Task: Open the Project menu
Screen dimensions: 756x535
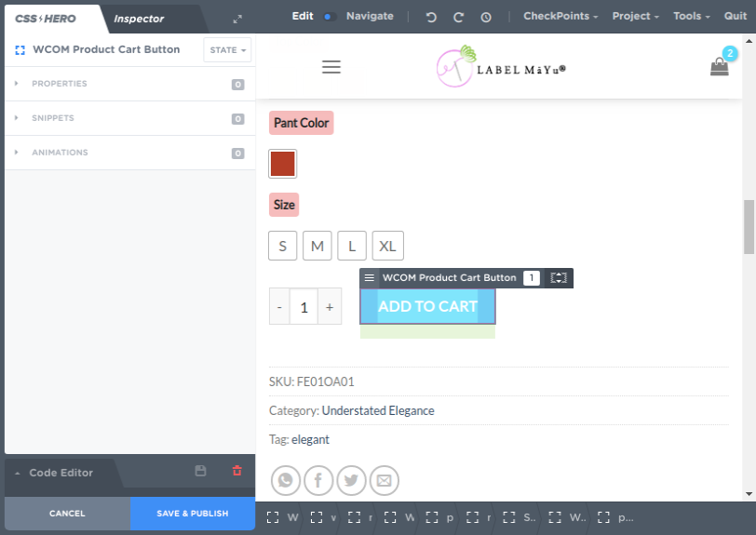Action: [x=635, y=16]
